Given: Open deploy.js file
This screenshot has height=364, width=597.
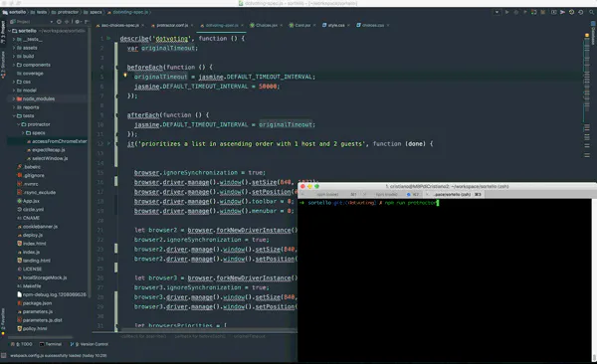Looking at the screenshot, I should tap(30, 235).
